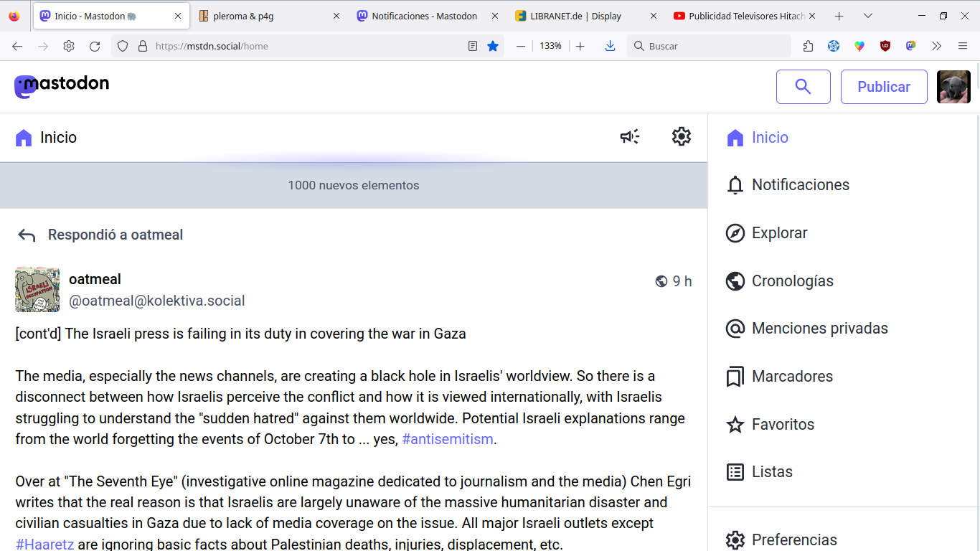Screen dimensions: 980x551
Task: Open Cronologías in the sidebar
Action: [x=792, y=281]
